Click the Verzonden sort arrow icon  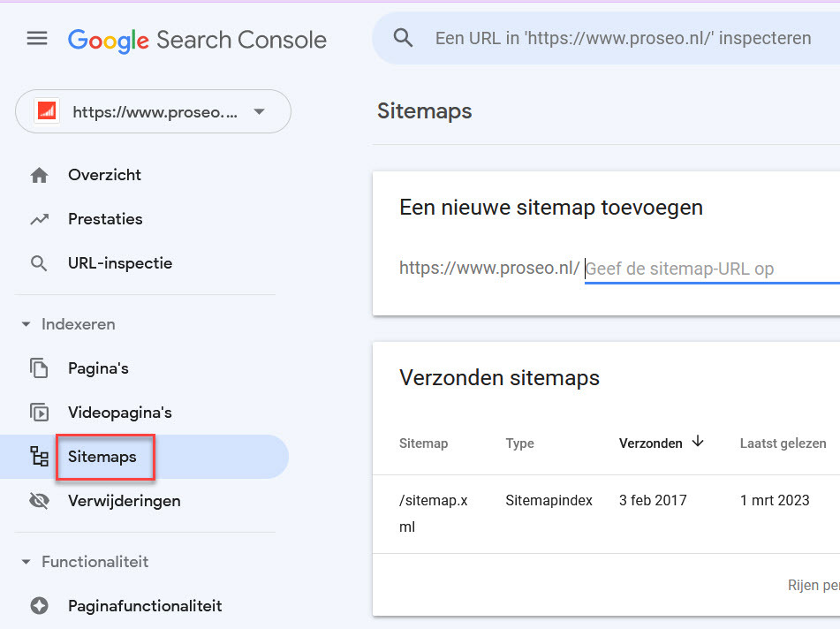tap(698, 442)
